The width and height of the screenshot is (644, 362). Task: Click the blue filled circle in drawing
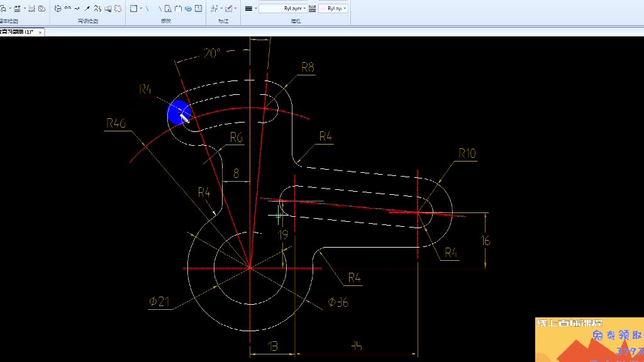179,112
